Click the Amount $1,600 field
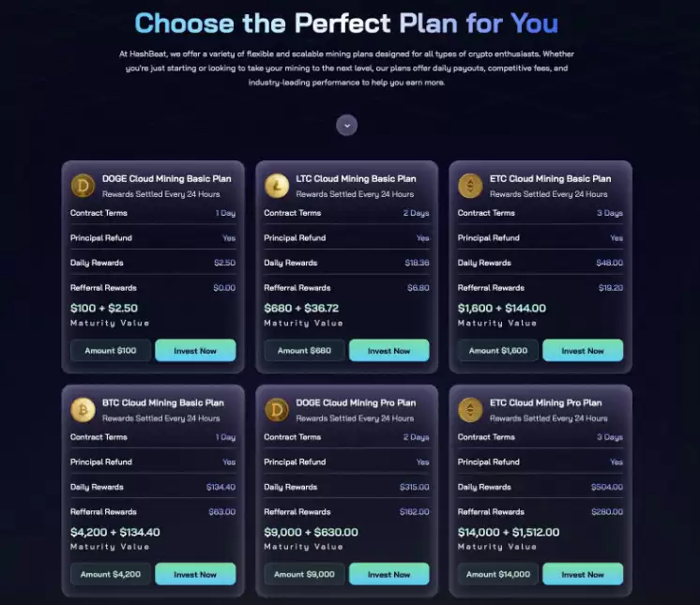This screenshot has height=605, width=700. click(x=497, y=351)
